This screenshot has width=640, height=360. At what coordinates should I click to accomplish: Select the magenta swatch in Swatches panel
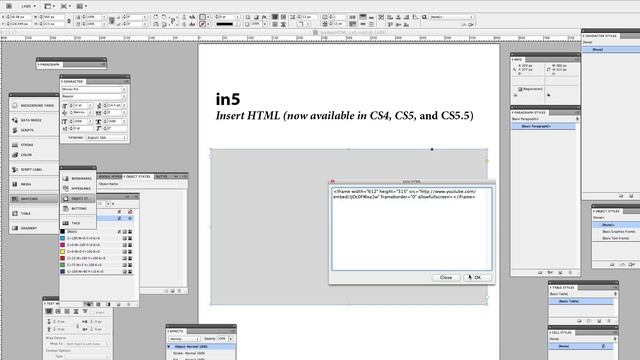(x=97, y=244)
